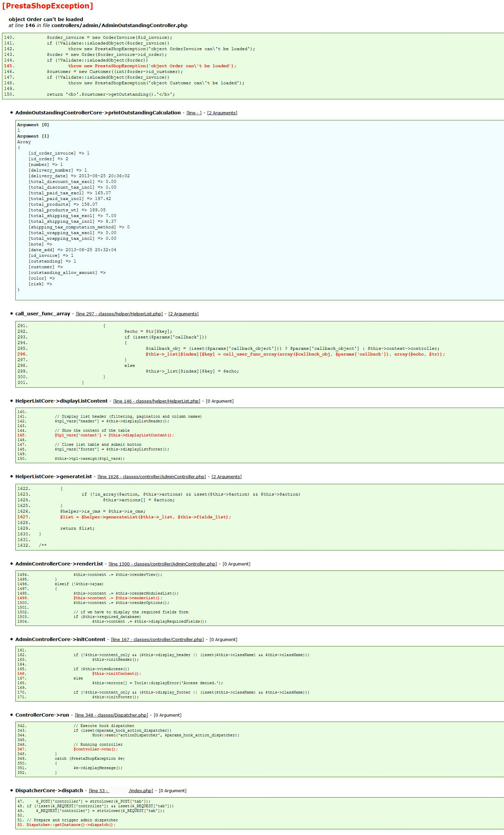
Task: Open [line 348 - classes/Dispatcher.php] link
Action: click(x=111, y=715)
